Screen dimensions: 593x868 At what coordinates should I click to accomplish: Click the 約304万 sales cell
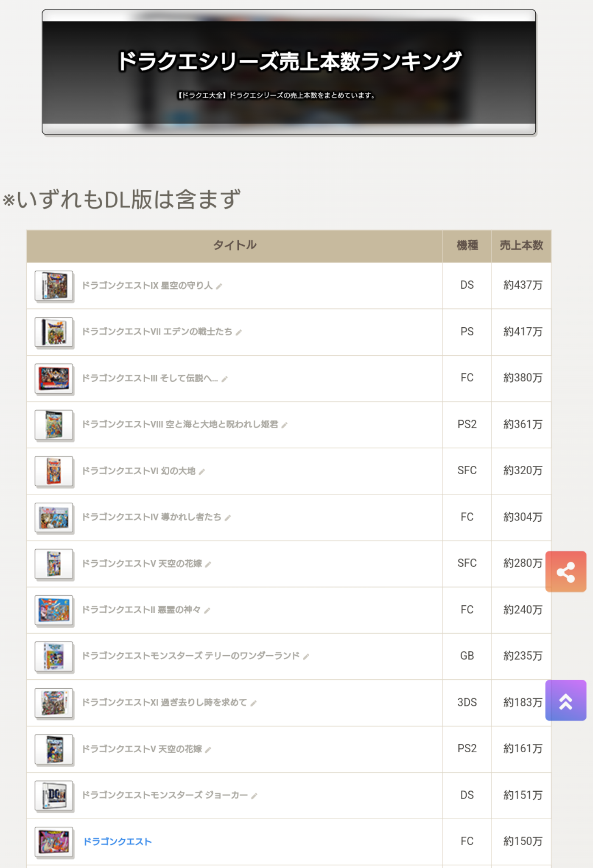click(x=521, y=517)
